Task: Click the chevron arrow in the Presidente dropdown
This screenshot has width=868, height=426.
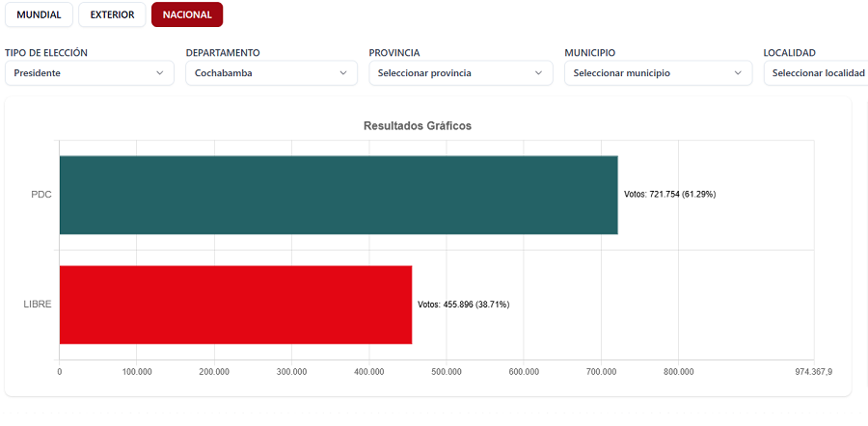Action: pos(160,73)
